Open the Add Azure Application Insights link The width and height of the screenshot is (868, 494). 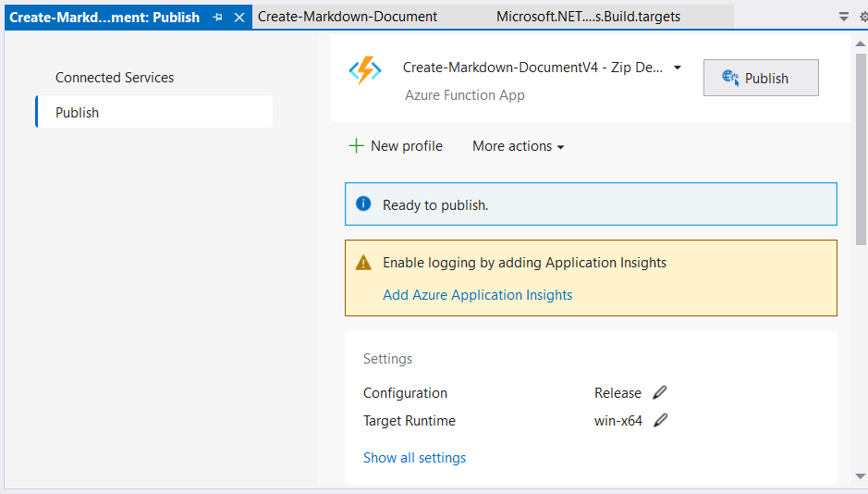coord(477,295)
